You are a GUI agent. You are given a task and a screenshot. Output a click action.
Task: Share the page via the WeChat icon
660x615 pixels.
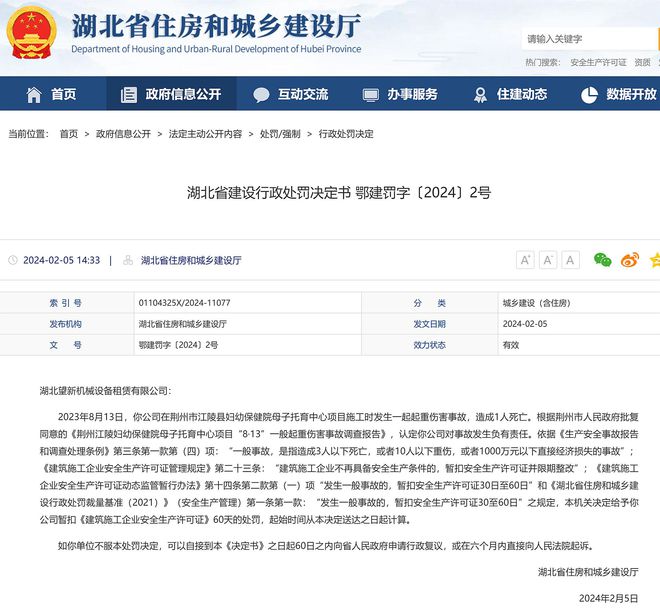pyautogui.click(x=602, y=260)
